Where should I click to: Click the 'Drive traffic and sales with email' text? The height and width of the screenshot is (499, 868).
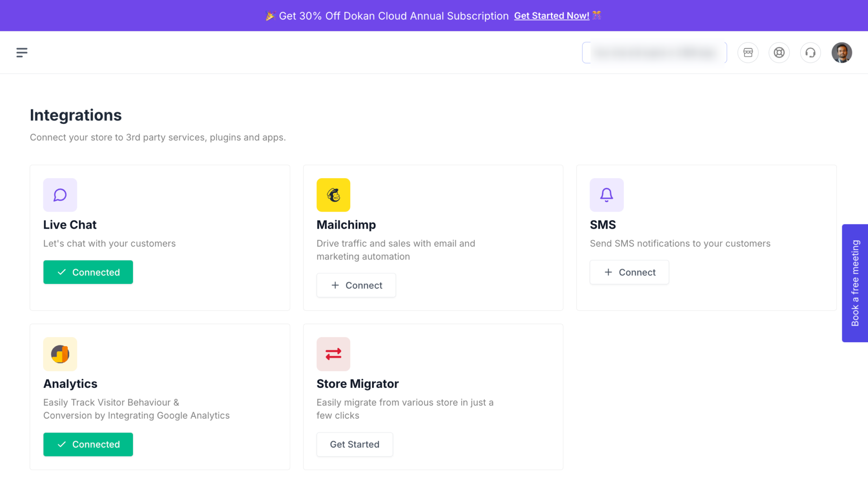point(396,250)
